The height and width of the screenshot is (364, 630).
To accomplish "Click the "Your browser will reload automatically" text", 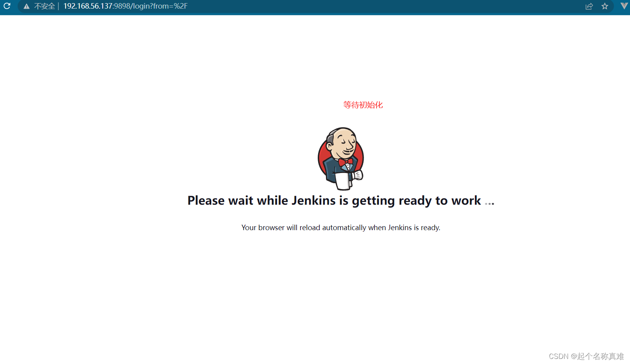I will click(341, 227).
